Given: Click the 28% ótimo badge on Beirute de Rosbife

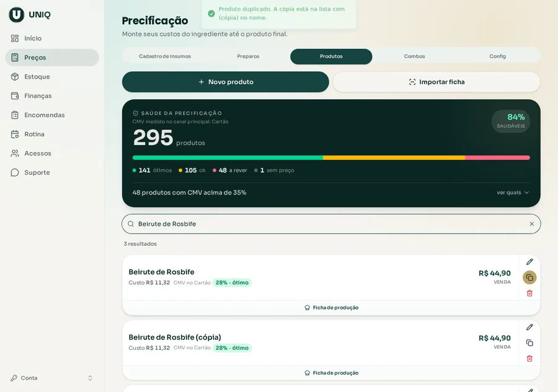Looking at the screenshot, I should 232,283.
